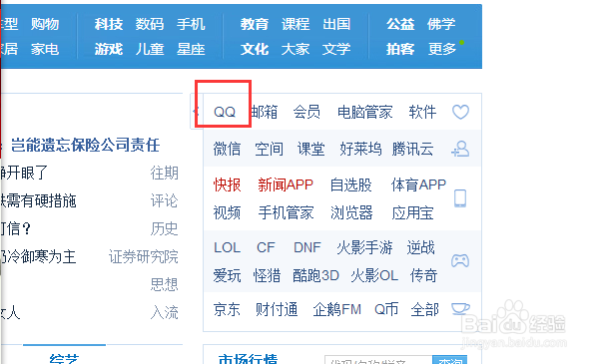Open 自选股 link
Screen dimensions: 602x364
(350, 184)
